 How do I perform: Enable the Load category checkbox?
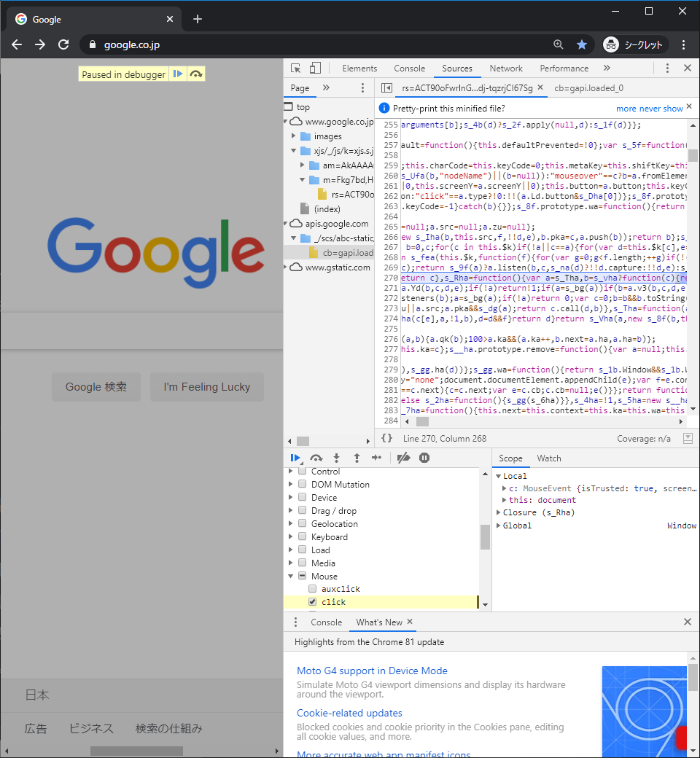pos(303,549)
